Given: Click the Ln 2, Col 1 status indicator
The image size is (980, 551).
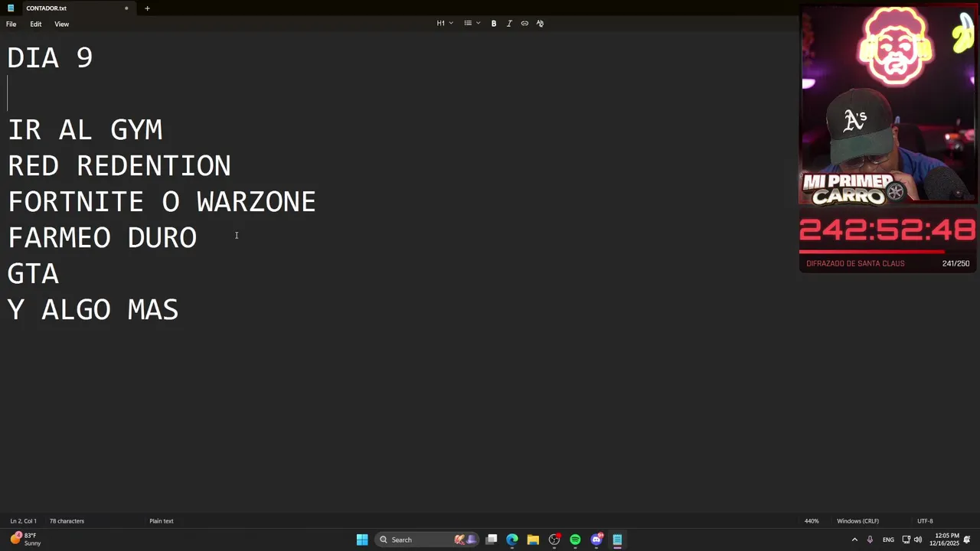Looking at the screenshot, I should click(x=23, y=521).
